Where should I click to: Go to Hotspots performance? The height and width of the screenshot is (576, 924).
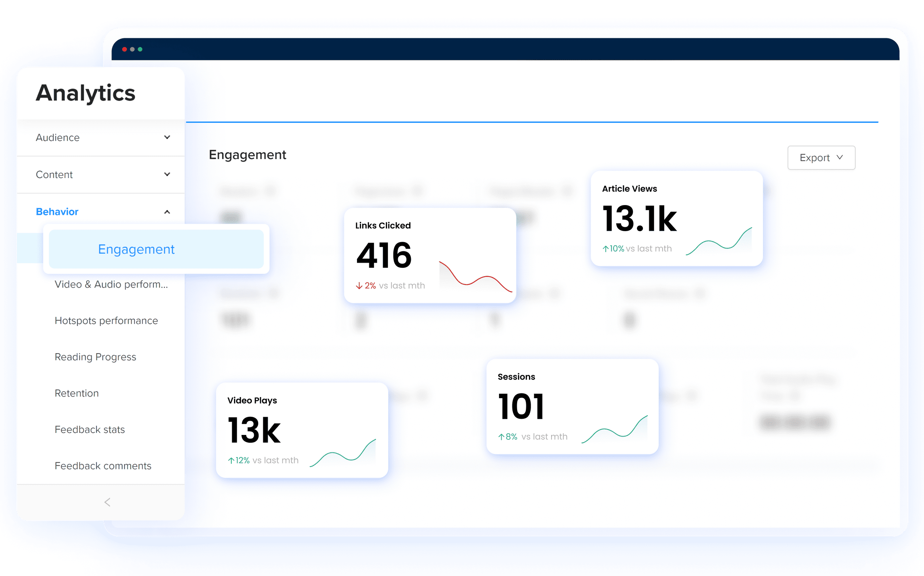[106, 320]
